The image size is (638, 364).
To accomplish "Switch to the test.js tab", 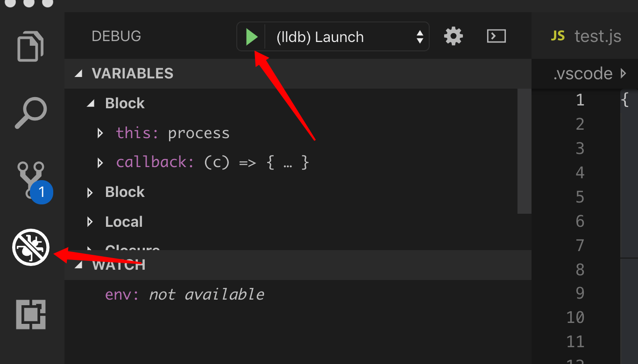I will tap(586, 36).
